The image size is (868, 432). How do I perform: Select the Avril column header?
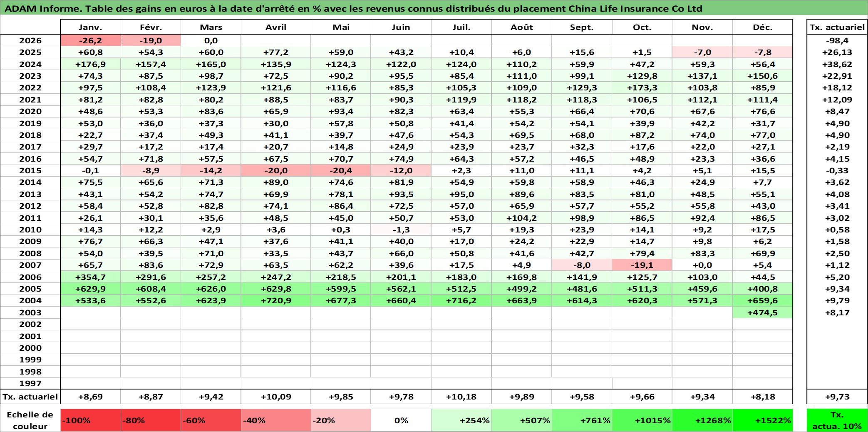pos(276,27)
